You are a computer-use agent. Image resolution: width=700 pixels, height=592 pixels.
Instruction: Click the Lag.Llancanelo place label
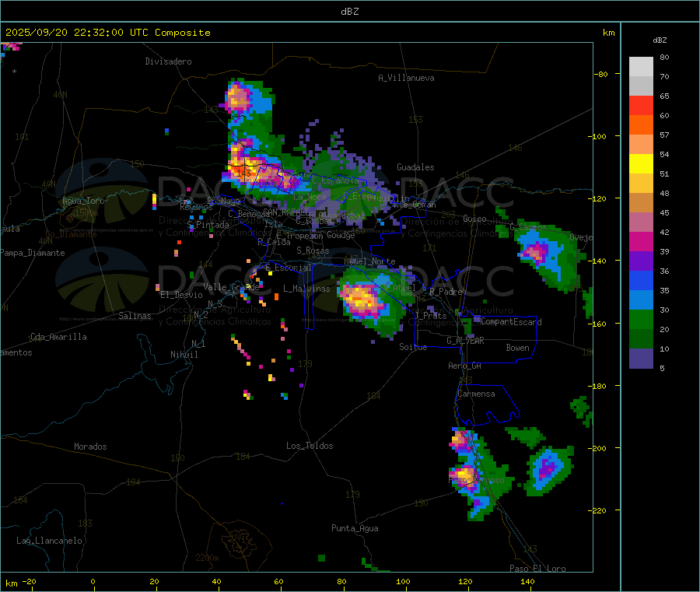49,541
